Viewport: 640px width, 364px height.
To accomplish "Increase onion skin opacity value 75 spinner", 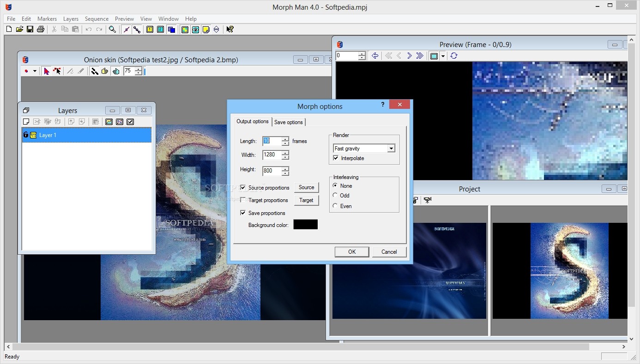I will pos(138,69).
